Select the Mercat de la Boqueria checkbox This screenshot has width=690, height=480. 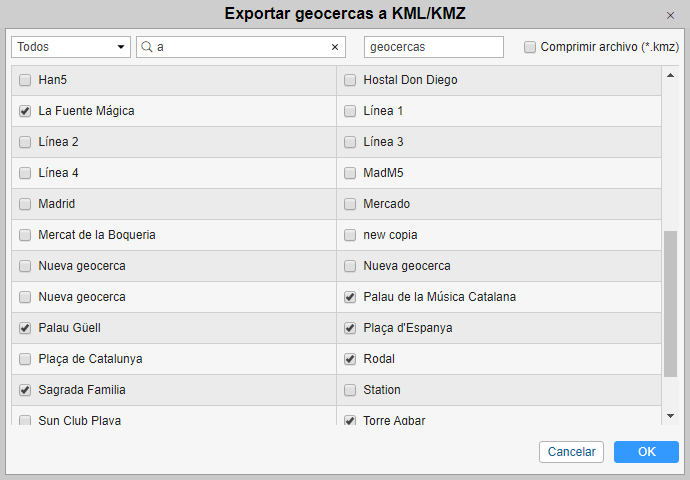click(x=25, y=235)
